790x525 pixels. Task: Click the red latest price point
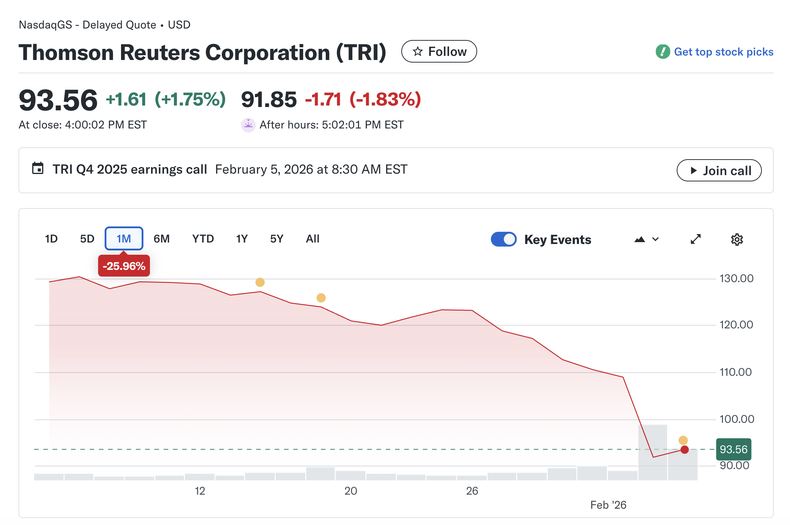pyautogui.click(x=684, y=449)
